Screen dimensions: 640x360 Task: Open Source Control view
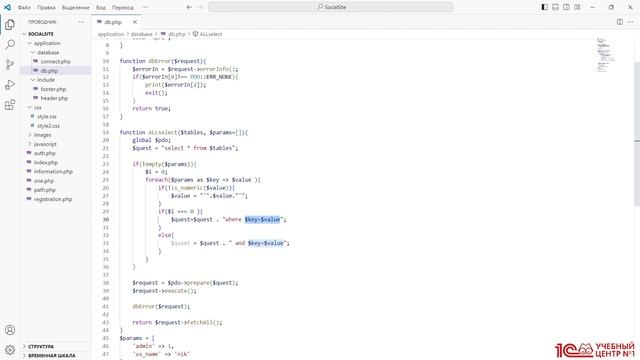click(10, 64)
